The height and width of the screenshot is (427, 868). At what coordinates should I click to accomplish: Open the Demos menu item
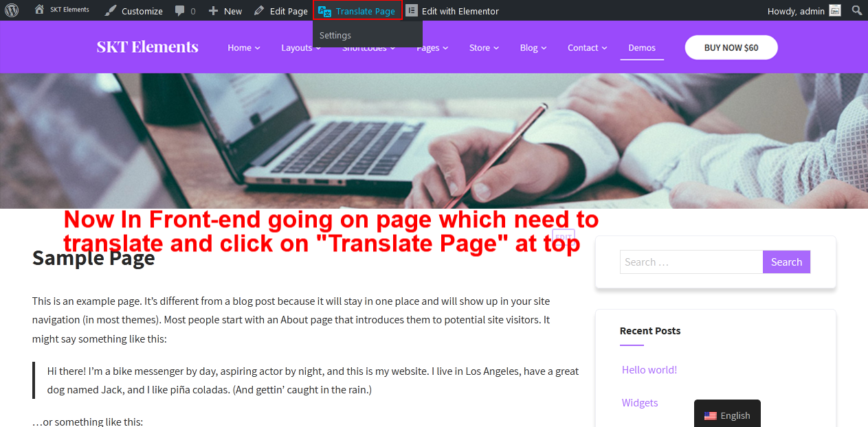click(x=641, y=47)
